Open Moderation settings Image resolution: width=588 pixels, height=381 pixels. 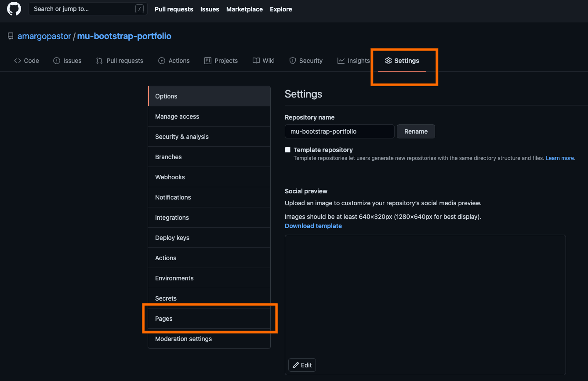point(209,339)
